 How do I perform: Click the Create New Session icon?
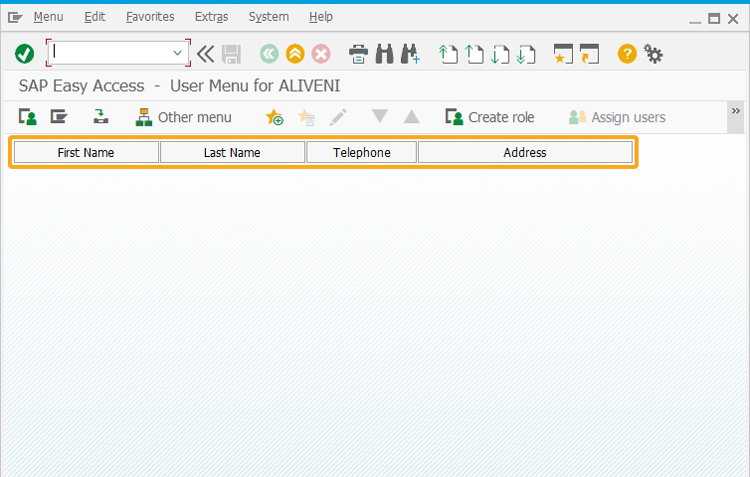563,54
